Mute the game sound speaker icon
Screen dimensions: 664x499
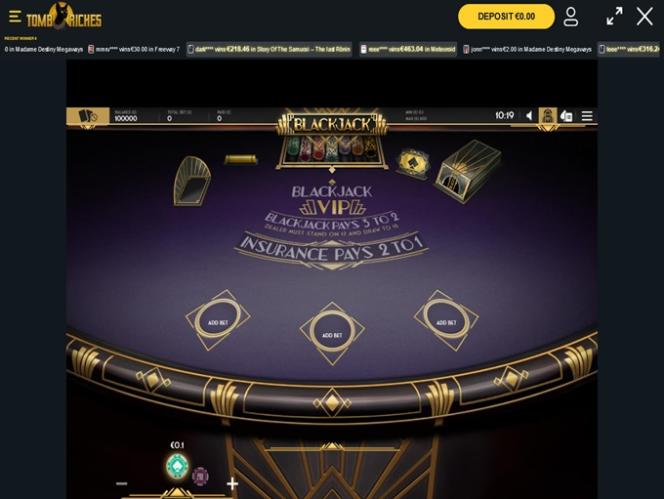pos(529,115)
